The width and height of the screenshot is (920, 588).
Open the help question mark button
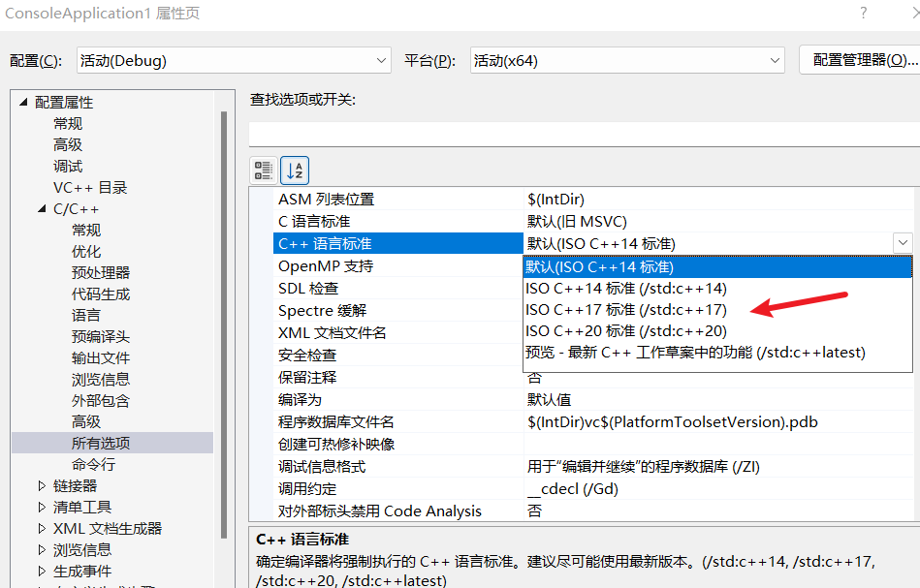click(863, 13)
